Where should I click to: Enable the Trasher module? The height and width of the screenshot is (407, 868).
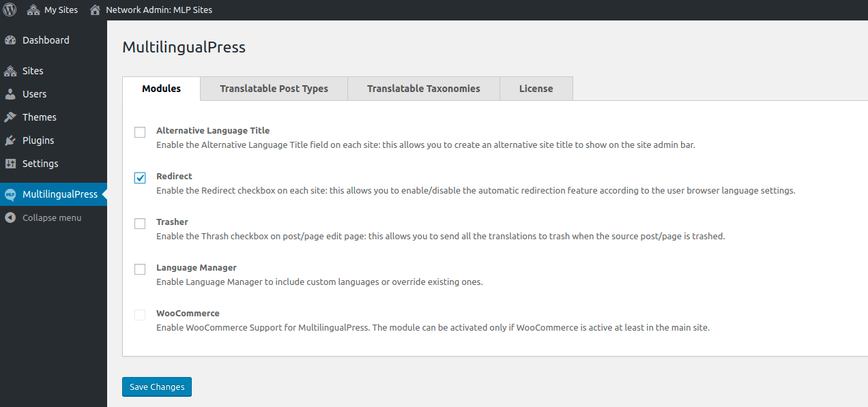140,224
